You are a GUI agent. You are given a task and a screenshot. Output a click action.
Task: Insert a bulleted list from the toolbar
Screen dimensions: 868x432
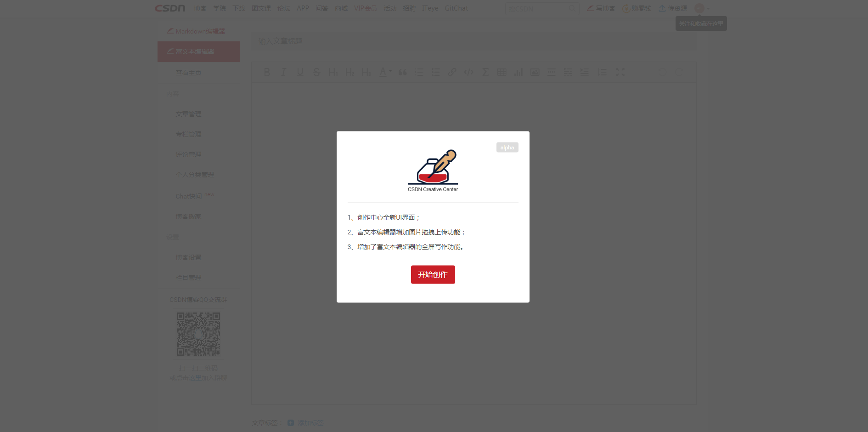[x=435, y=72]
